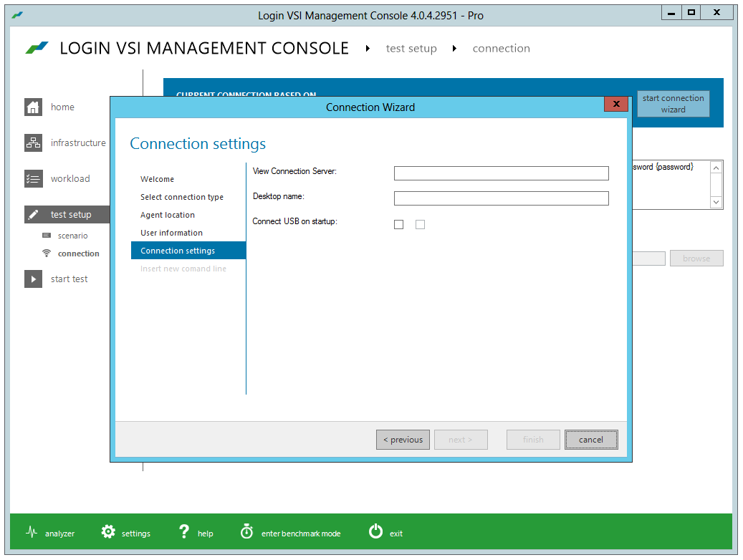This screenshot has height=560, width=743.
Task: Click the Login VSI logo beside the header title
Action: tap(37, 48)
